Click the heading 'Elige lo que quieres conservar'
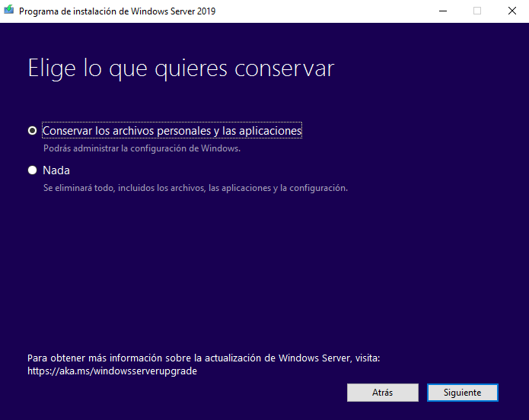The width and height of the screenshot is (529, 420). 180,68
